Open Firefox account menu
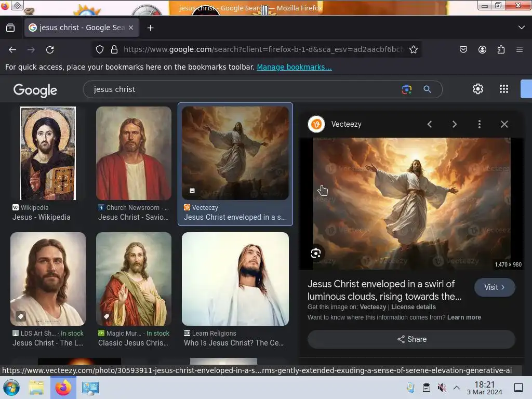532x399 pixels. click(482, 49)
